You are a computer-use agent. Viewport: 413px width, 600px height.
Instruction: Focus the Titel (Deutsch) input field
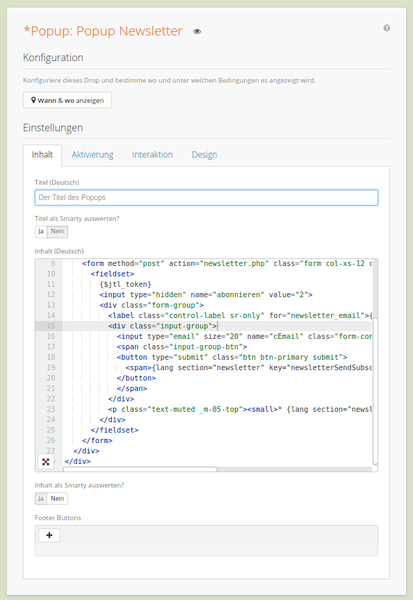click(206, 197)
